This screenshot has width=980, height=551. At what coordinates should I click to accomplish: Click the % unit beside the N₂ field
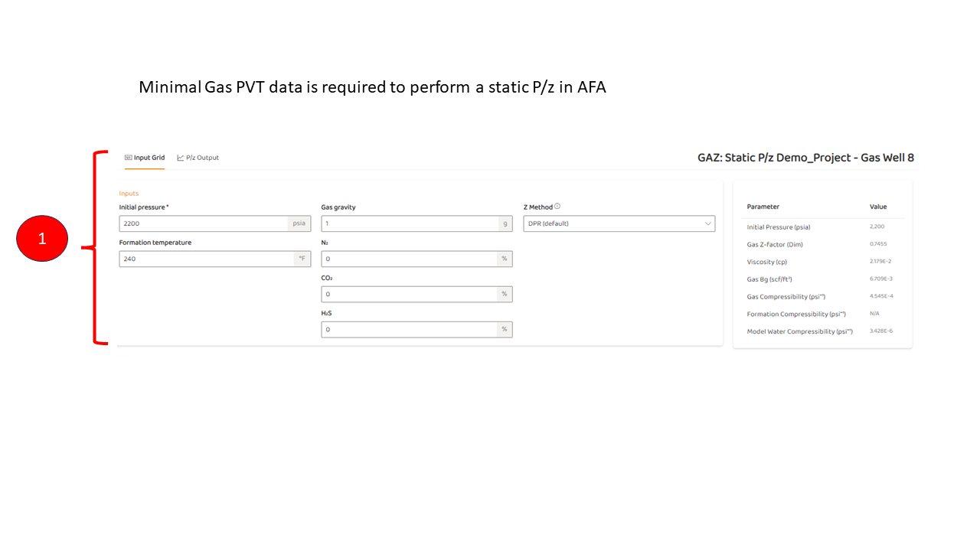coord(505,259)
